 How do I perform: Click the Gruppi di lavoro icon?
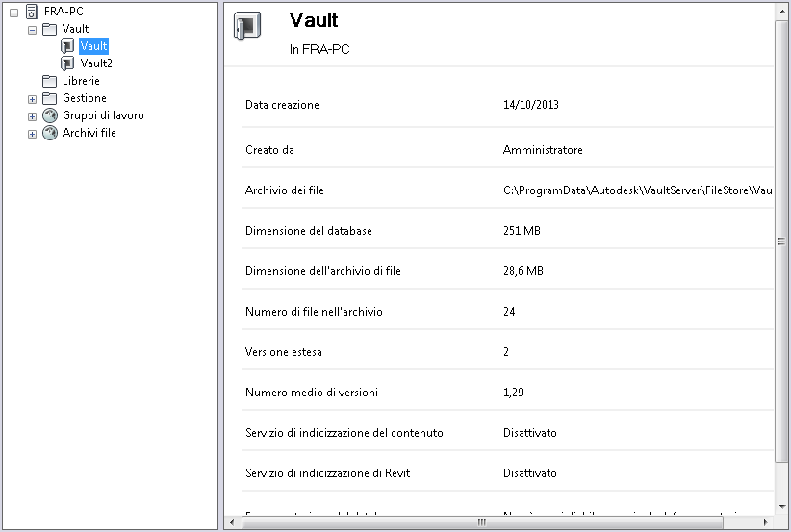[x=50, y=115]
